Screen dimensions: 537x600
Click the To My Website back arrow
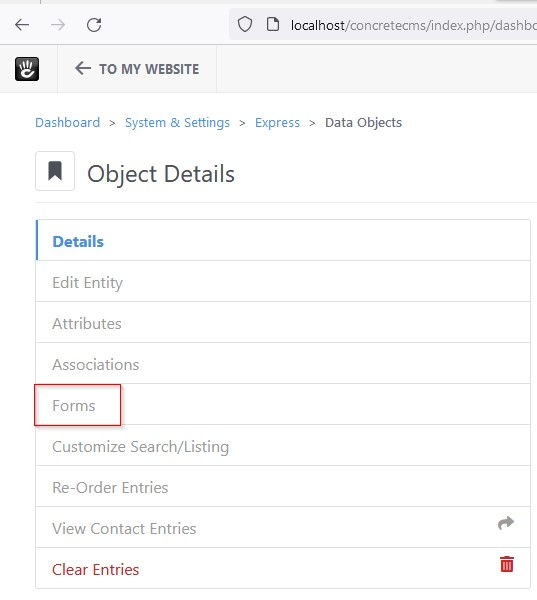click(83, 68)
